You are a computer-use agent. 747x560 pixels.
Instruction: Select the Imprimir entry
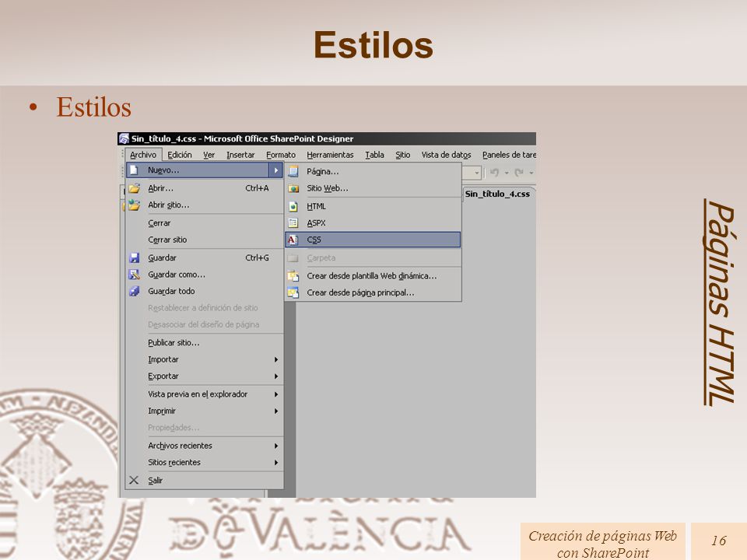205,411
